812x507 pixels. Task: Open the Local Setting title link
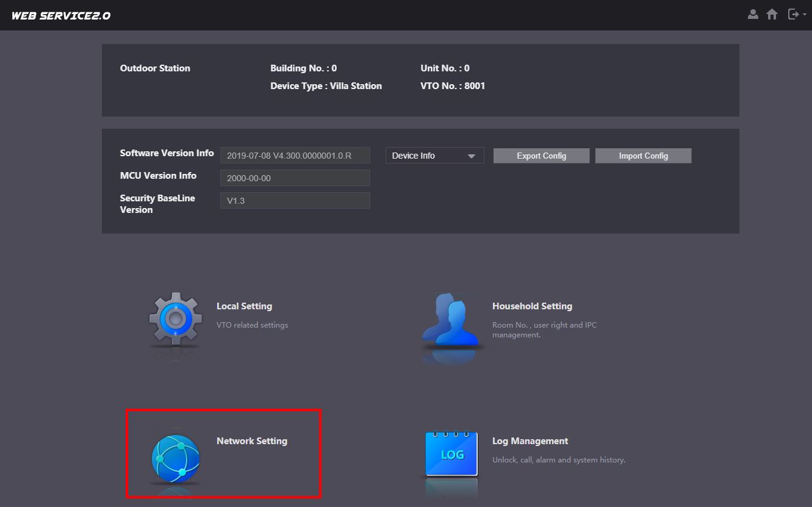[244, 306]
